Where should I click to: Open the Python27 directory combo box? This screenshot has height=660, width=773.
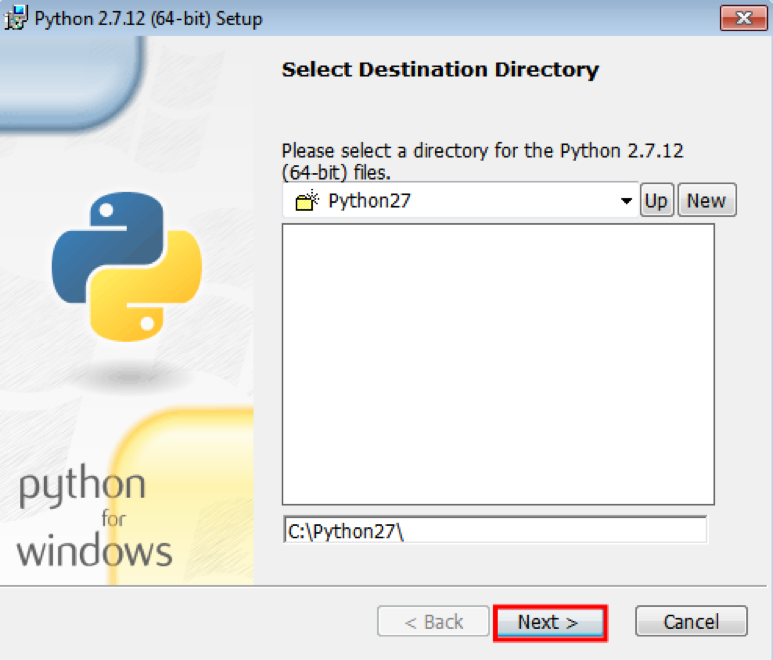click(x=460, y=201)
